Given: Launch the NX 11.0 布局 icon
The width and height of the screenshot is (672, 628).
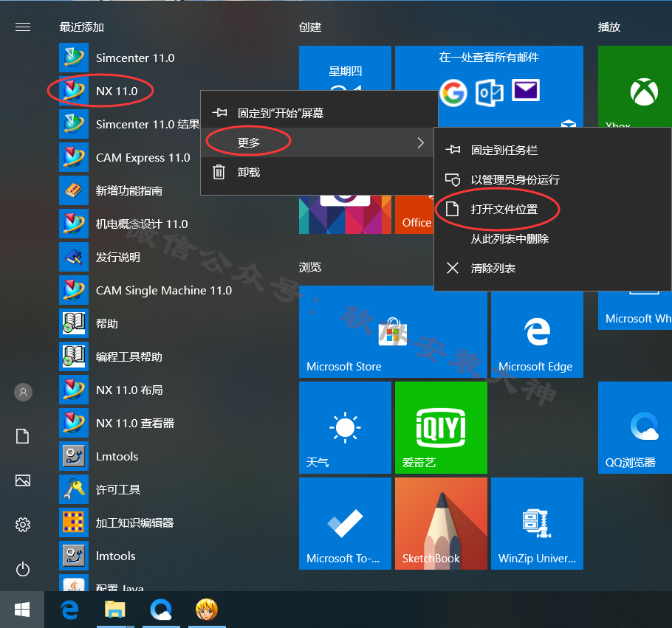Looking at the screenshot, I should 74,390.
